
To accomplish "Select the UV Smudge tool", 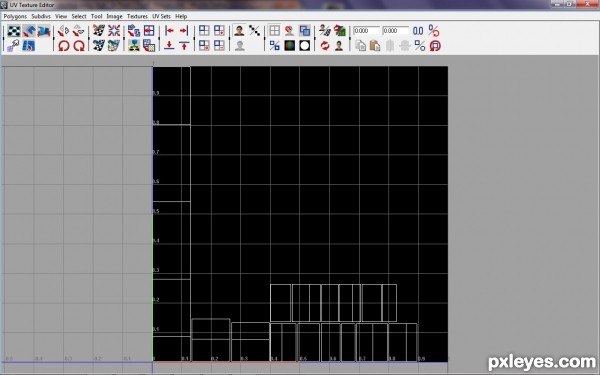I will coord(29,46).
